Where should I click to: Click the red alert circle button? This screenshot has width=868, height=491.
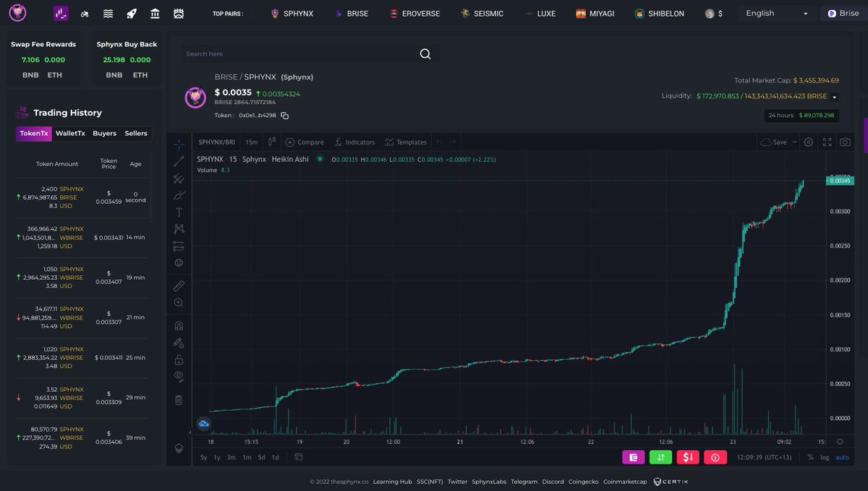pyautogui.click(x=715, y=457)
